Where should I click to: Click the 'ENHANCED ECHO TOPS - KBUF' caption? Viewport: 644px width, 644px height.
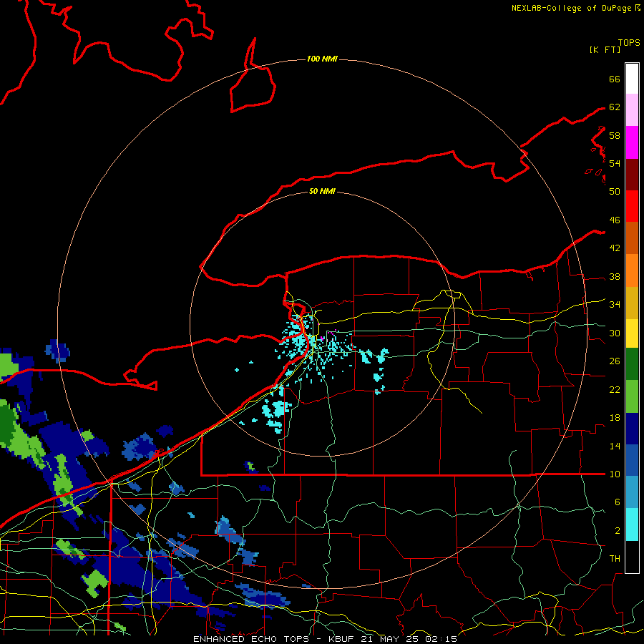[275, 639]
